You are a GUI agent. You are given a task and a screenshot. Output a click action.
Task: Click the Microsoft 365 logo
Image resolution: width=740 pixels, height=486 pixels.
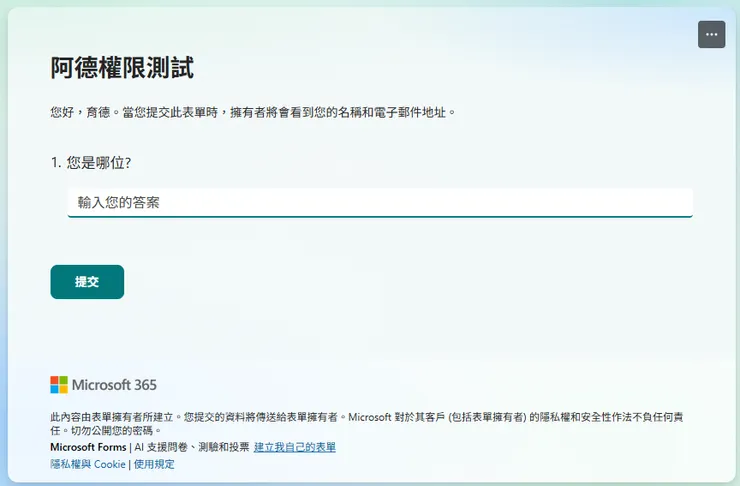click(103, 385)
